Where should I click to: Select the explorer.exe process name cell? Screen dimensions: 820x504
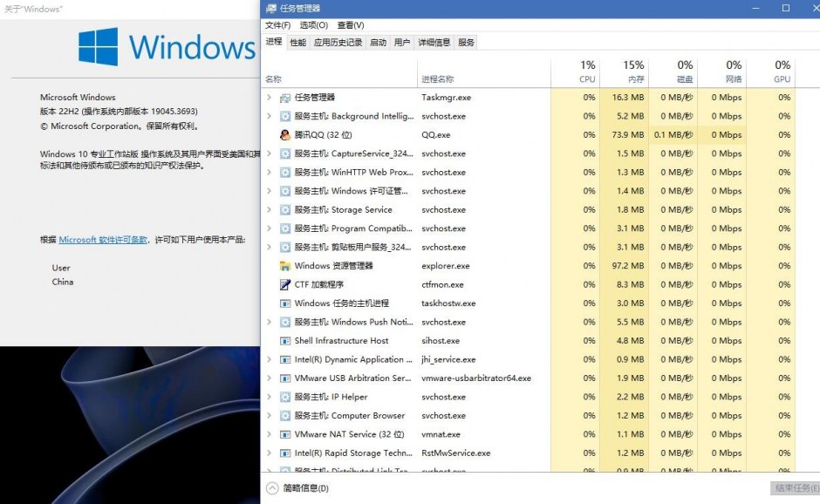coord(446,266)
